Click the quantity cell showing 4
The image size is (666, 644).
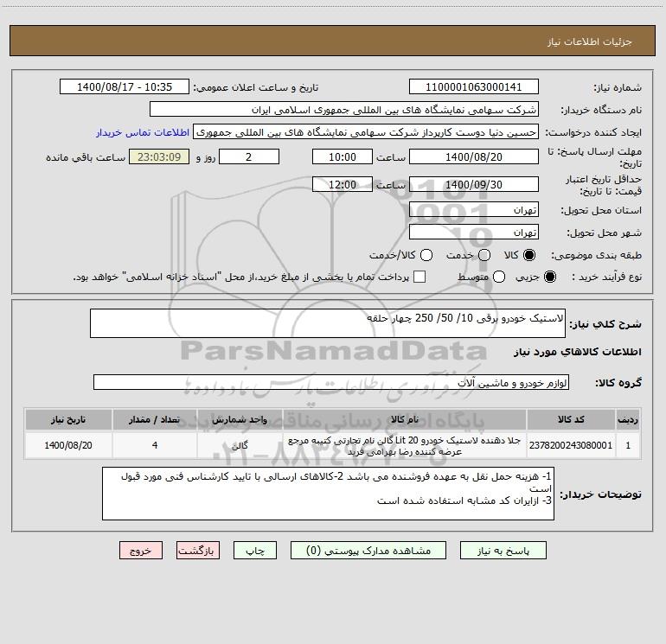click(x=155, y=445)
